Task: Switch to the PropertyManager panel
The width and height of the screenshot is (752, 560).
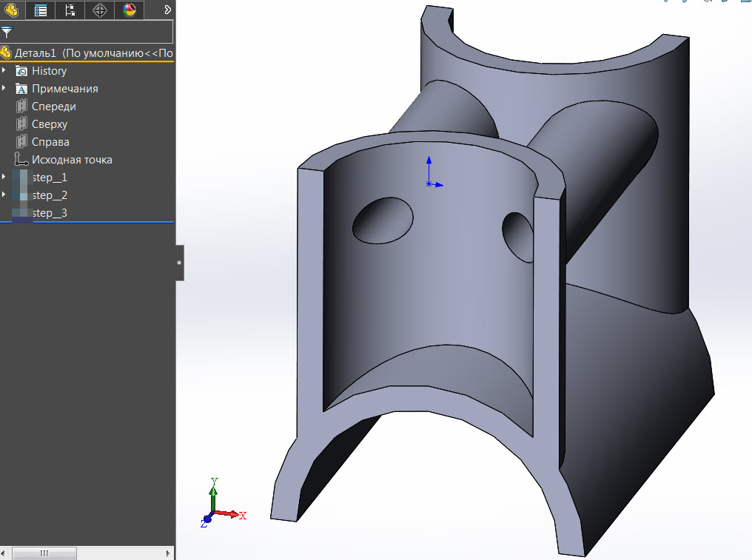Action: pos(40,10)
